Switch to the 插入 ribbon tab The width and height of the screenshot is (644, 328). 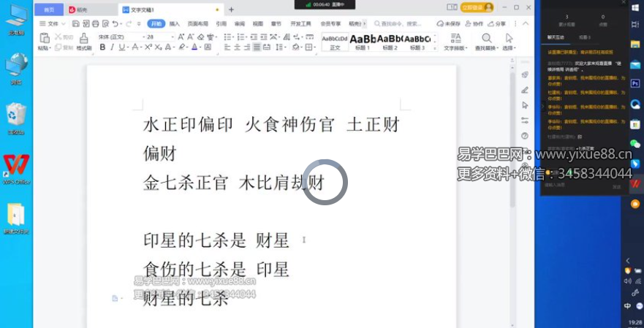click(x=175, y=24)
